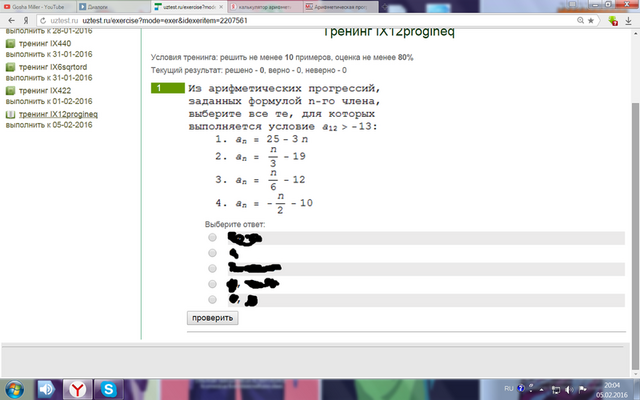Switch to the Диалоги tab
This screenshot has height=400, width=640.
113,7
